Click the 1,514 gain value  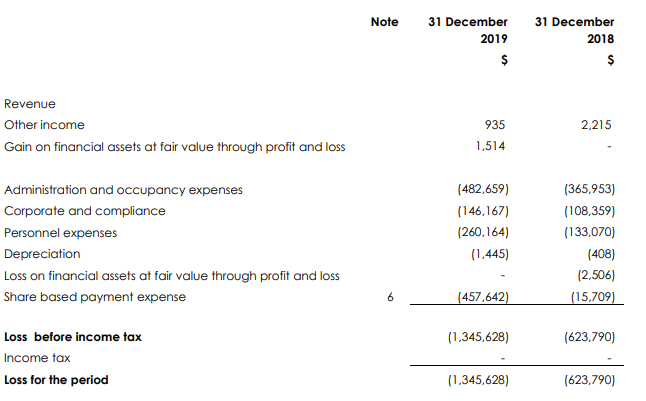(x=491, y=147)
